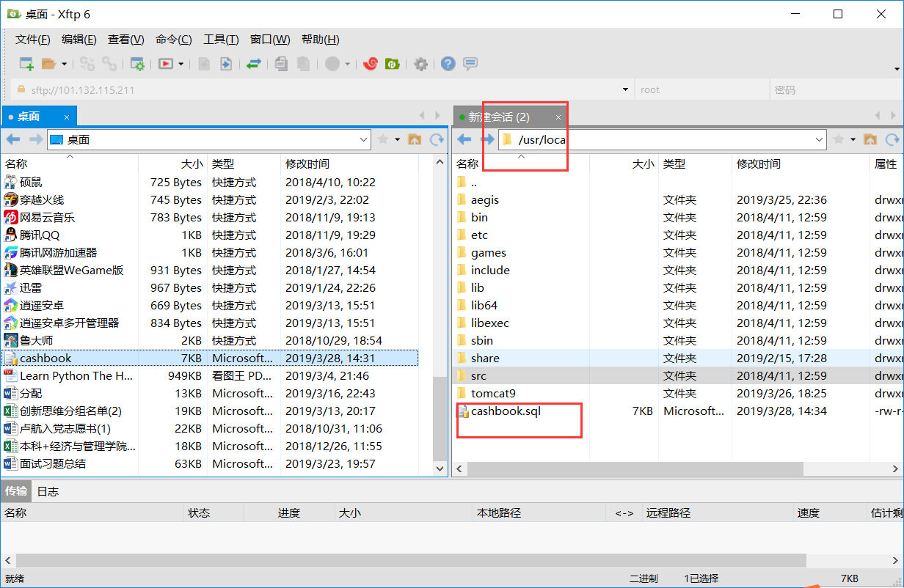Open the 文件(F) menu
The image size is (904, 588).
click(x=33, y=40)
